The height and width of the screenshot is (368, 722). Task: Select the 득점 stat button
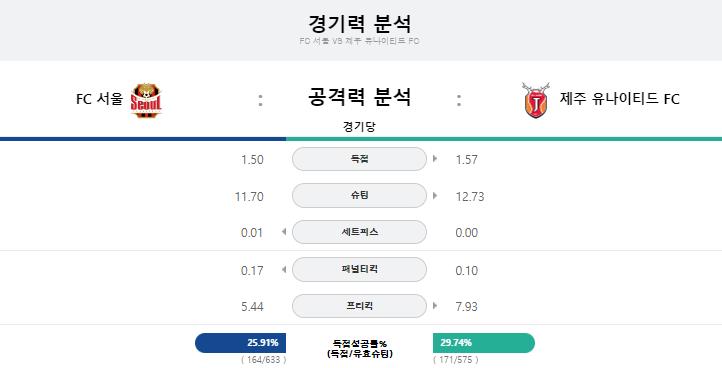(x=359, y=159)
